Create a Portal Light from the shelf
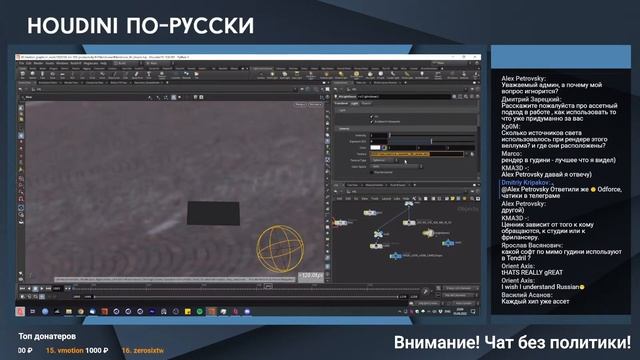This screenshot has height=360, width=640. point(407,75)
